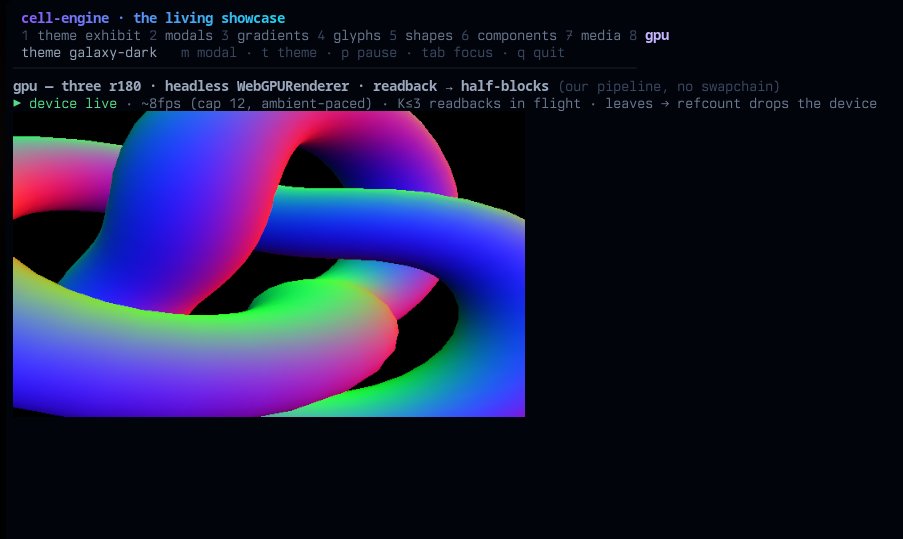Screen dimensions: 903x539
Task: Open the gradients tab
Action: pyautogui.click(x=265, y=36)
